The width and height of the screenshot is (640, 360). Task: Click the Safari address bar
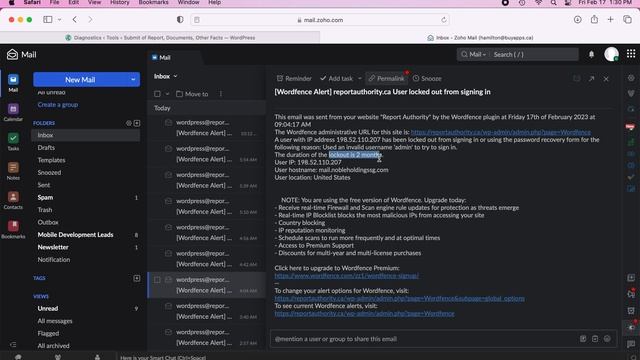[320, 20]
